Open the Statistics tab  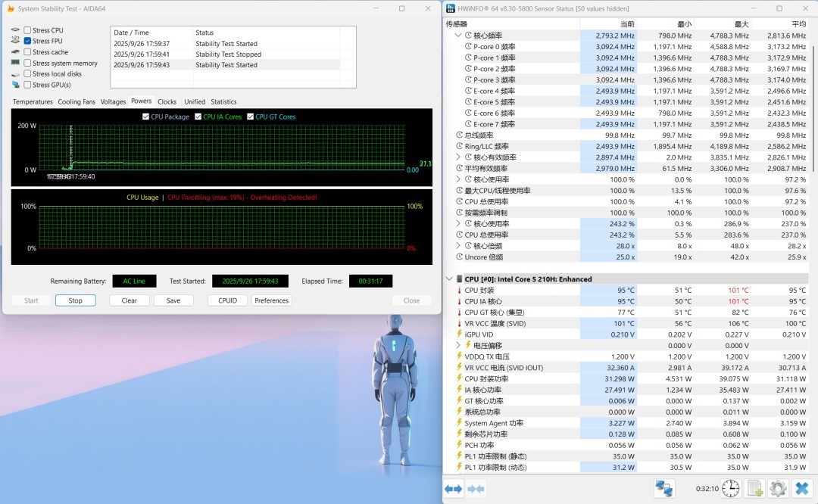coord(223,101)
